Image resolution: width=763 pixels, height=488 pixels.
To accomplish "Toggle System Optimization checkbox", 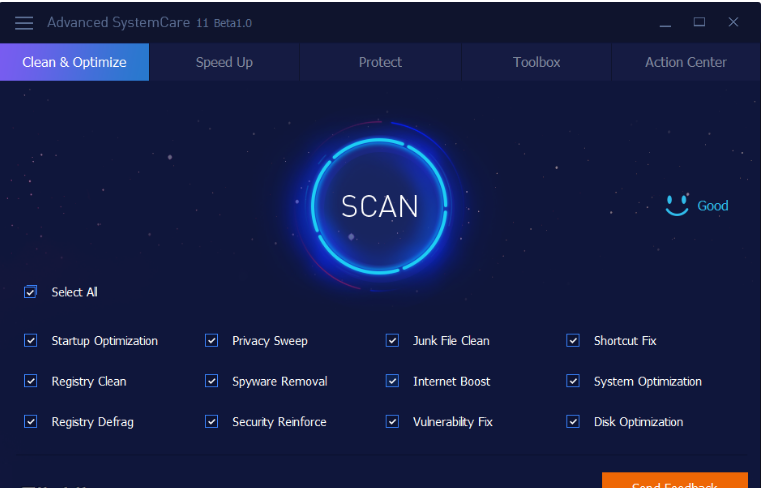I will [x=573, y=381].
